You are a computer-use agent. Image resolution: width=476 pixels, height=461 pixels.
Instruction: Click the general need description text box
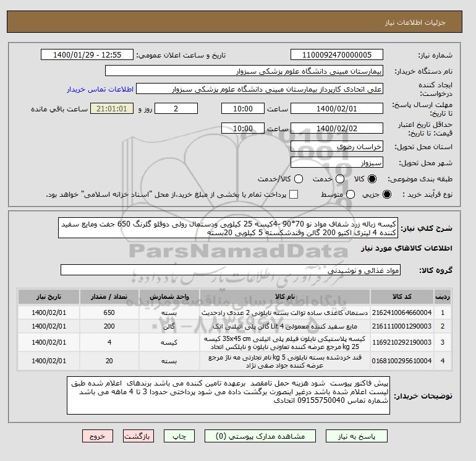pos(228,228)
